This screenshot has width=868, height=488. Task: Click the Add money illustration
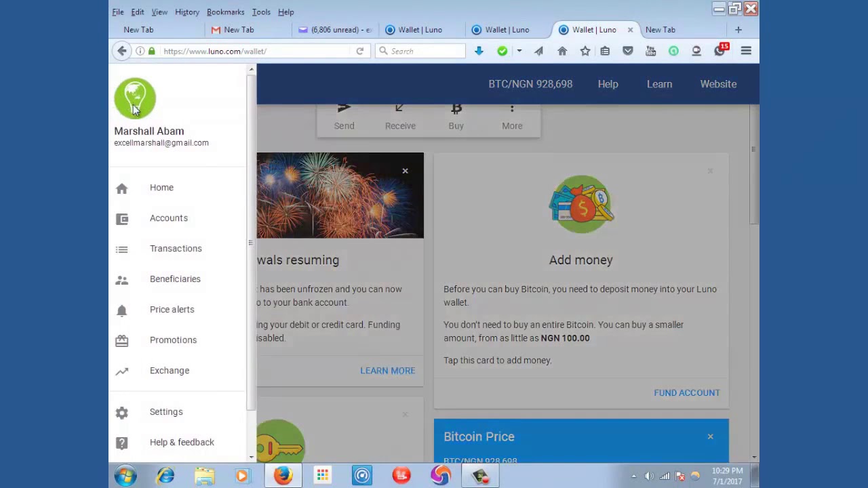[581, 204]
